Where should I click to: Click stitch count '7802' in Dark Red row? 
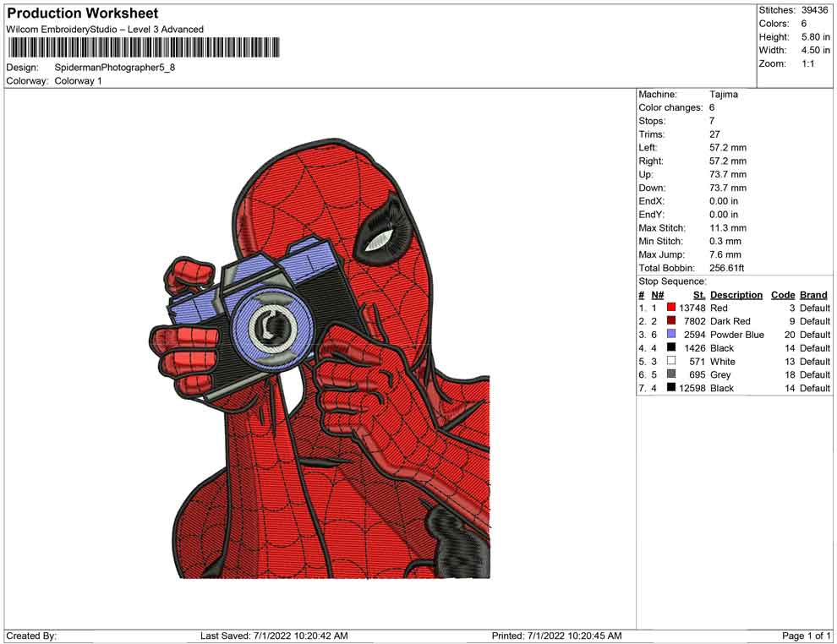click(694, 321)
